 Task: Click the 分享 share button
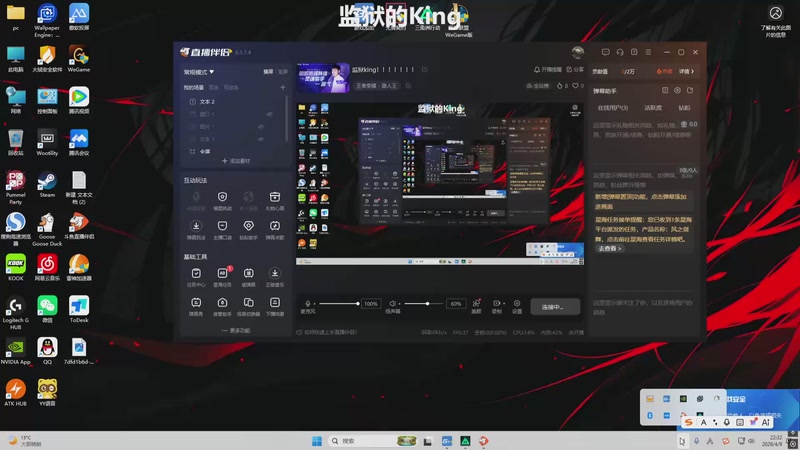[x=574, y=69]
